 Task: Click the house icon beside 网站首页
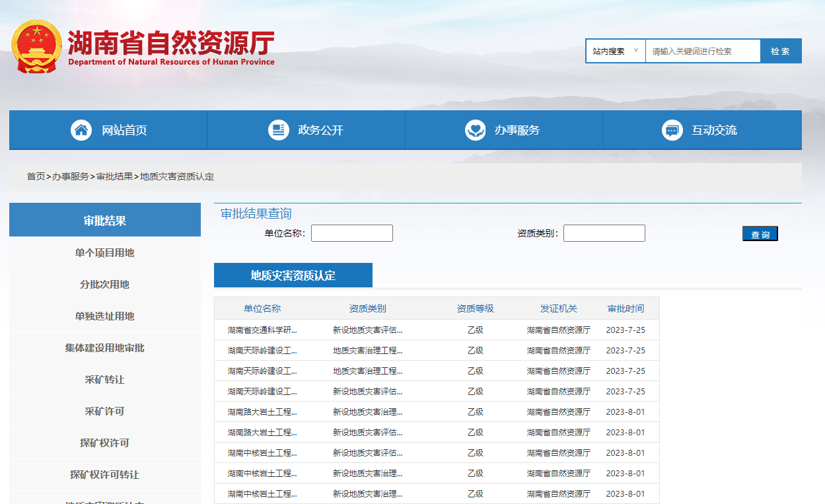click(81, 130)
